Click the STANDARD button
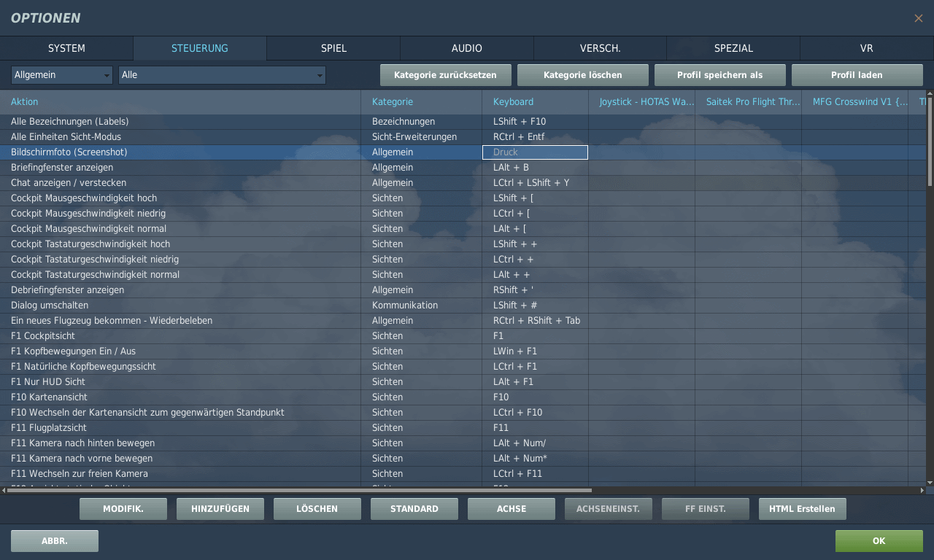The image size is (934, 560). click(414, 509)
